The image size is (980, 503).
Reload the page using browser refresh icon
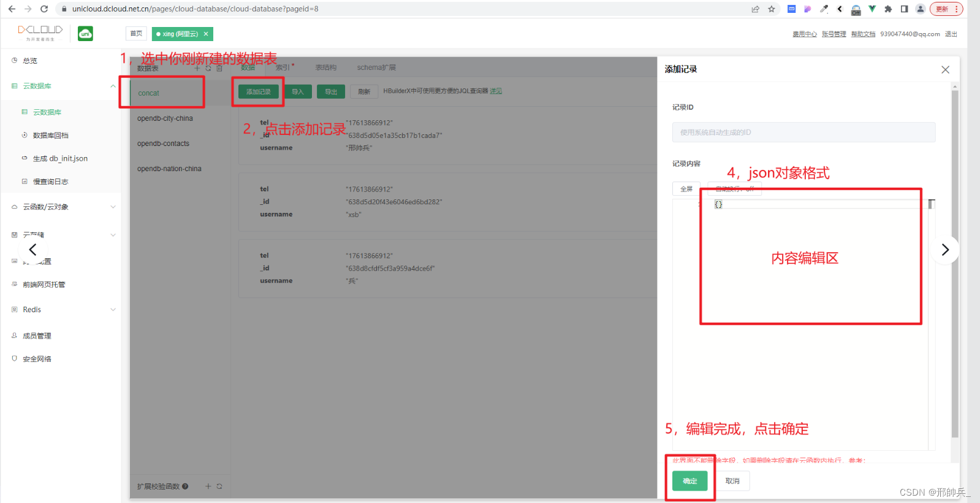pyautogui.click(x=44, y=9)
